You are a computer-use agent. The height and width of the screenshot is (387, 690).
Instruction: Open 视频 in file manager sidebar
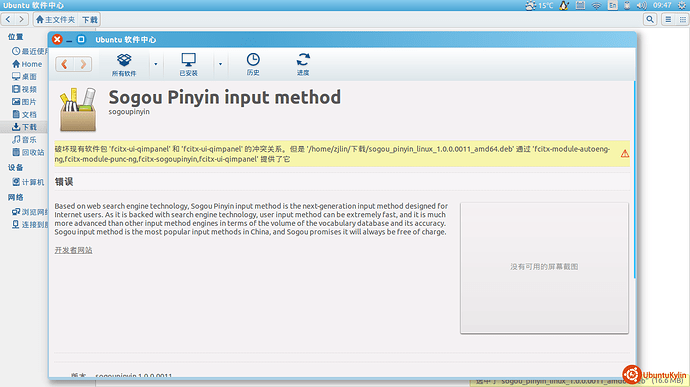[24, 89]
